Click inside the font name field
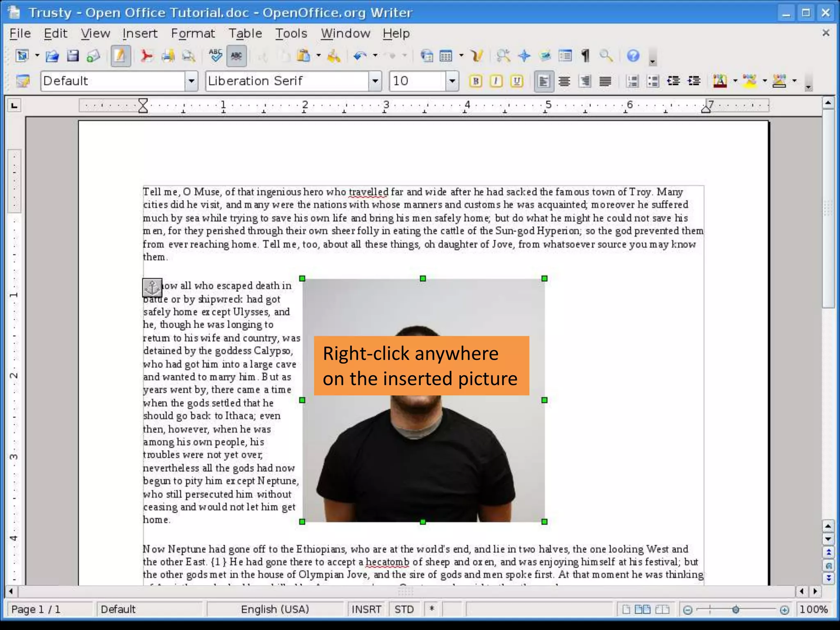 tap(287, 81)
